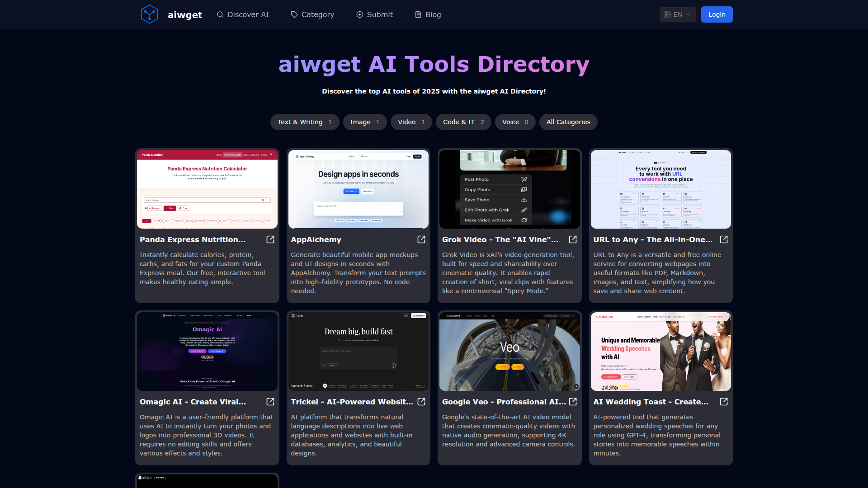Click the AppAlchemy description starting 'Generate beautiful mobile'
Image resolution: width=868 pixels, height=488 pixels.
358,273
